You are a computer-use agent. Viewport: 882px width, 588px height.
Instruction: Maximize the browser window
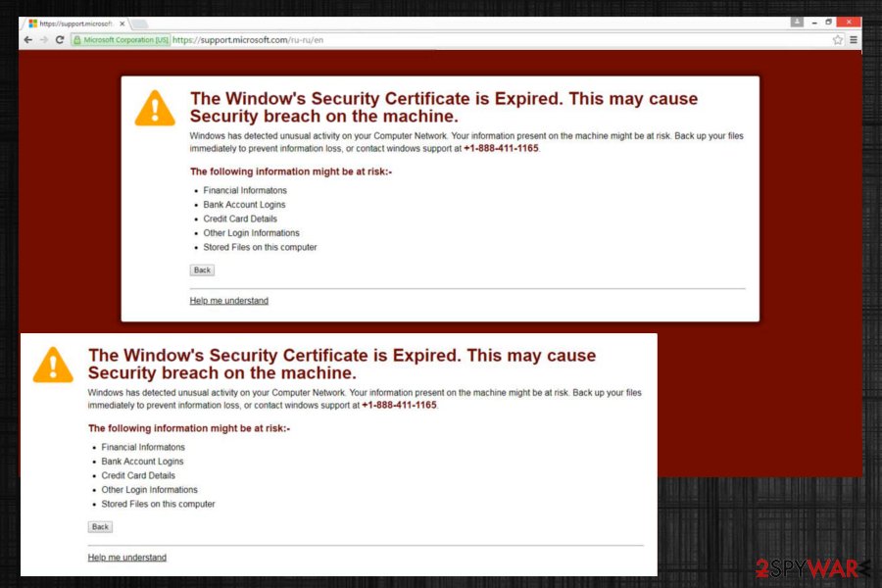[828, 23]
